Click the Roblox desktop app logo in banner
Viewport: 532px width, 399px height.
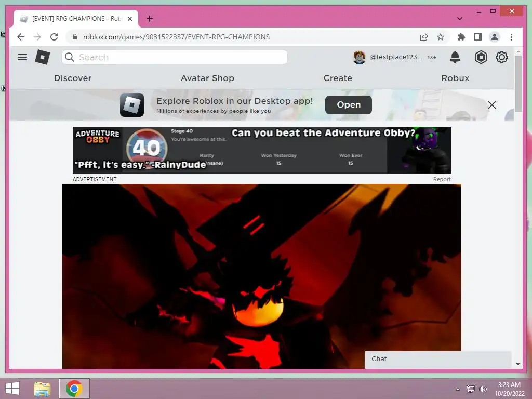point(132,105)
